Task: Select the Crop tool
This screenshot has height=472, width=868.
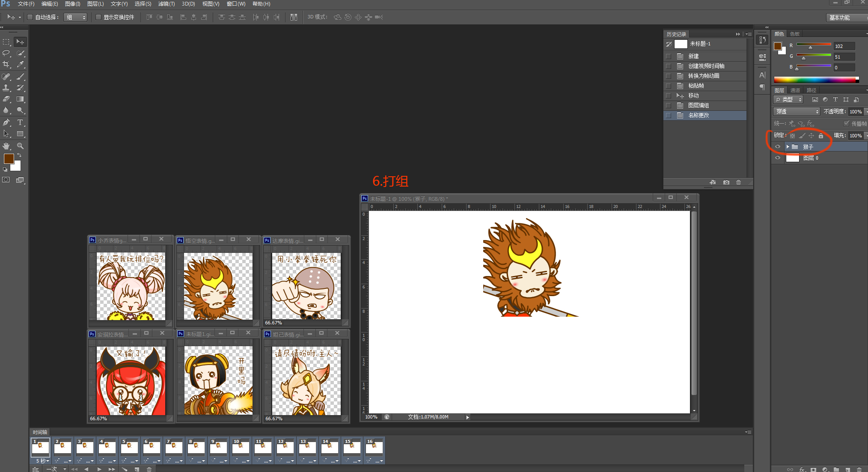Action: [x=6, y=65]
